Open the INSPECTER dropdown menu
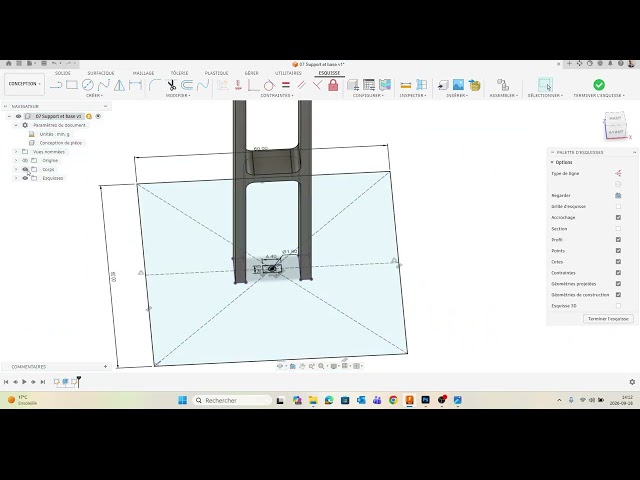The width and height of the screenshot is (640, 480). pyautogui.click(x=413, y=96)
